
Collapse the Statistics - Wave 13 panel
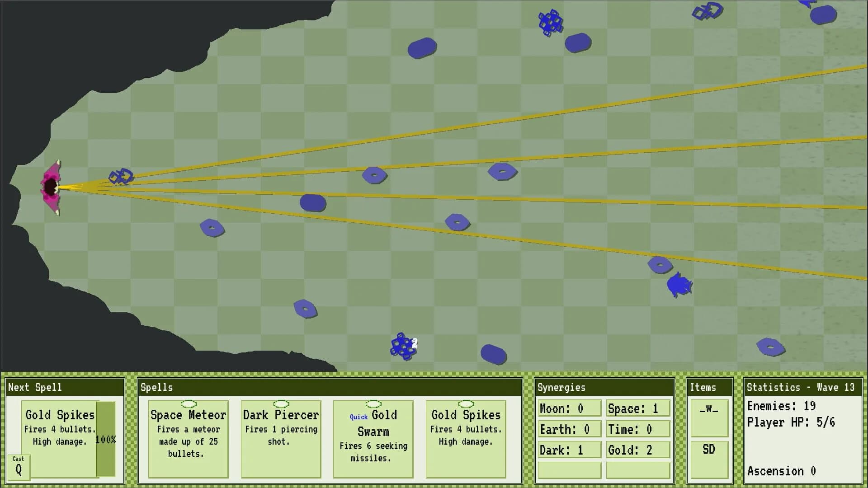802,387
